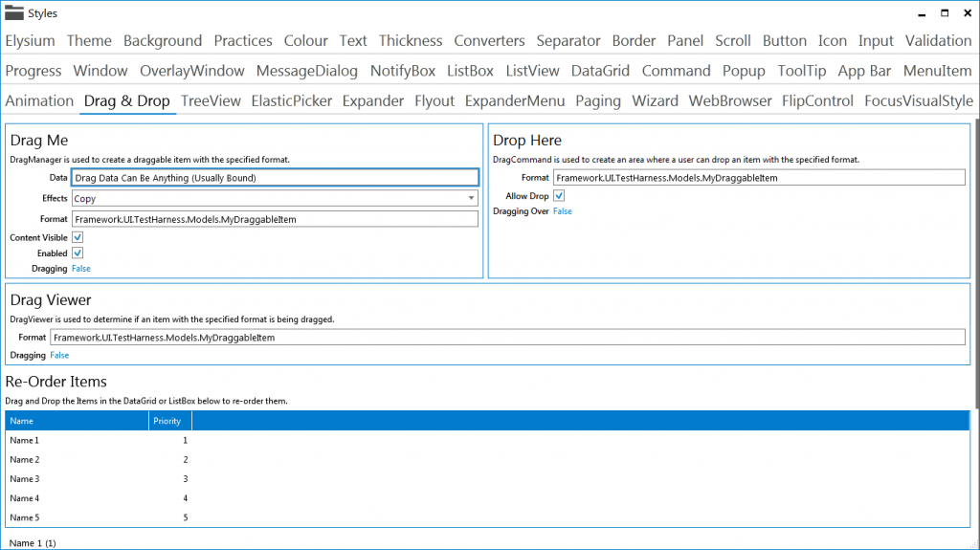
Task: Sort the grid by Name column header
Action: click(x=77, y=421)
